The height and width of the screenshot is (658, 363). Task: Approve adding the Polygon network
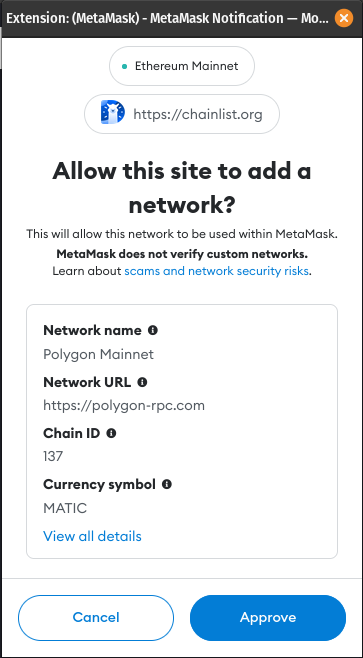(268, 617)
